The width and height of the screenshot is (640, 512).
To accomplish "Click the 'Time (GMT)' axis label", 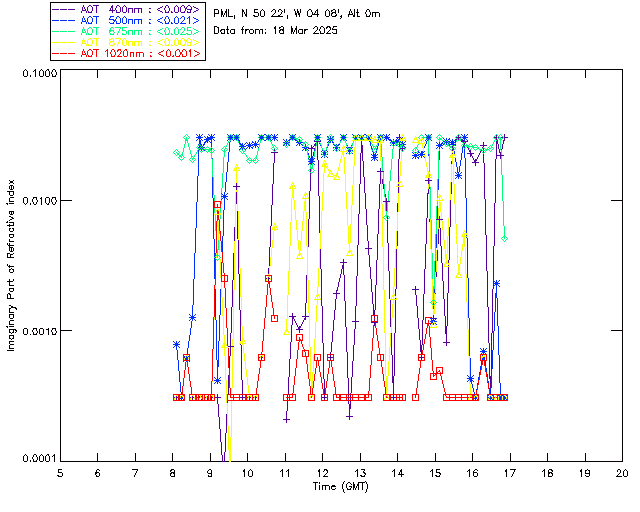I will pos(341,487).
